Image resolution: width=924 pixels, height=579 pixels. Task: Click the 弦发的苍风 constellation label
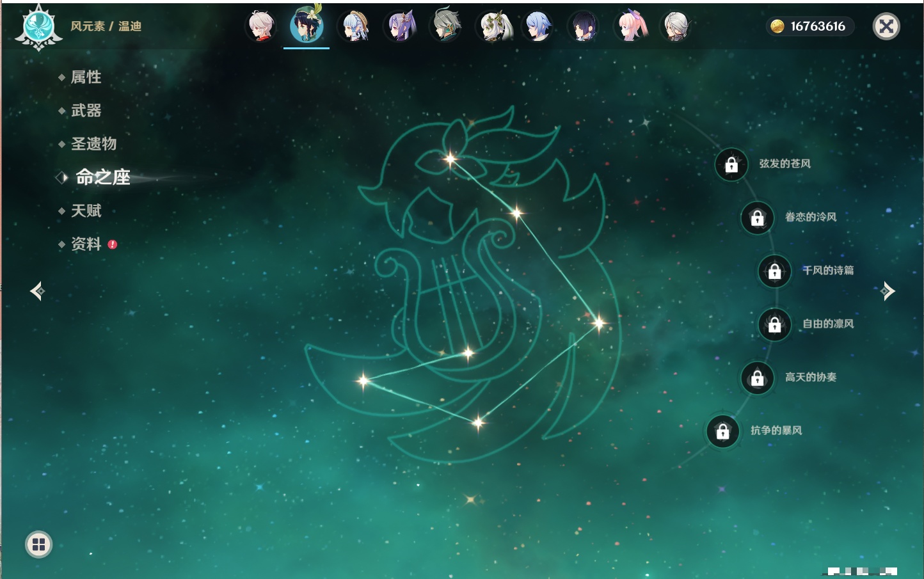pos(785,164)
